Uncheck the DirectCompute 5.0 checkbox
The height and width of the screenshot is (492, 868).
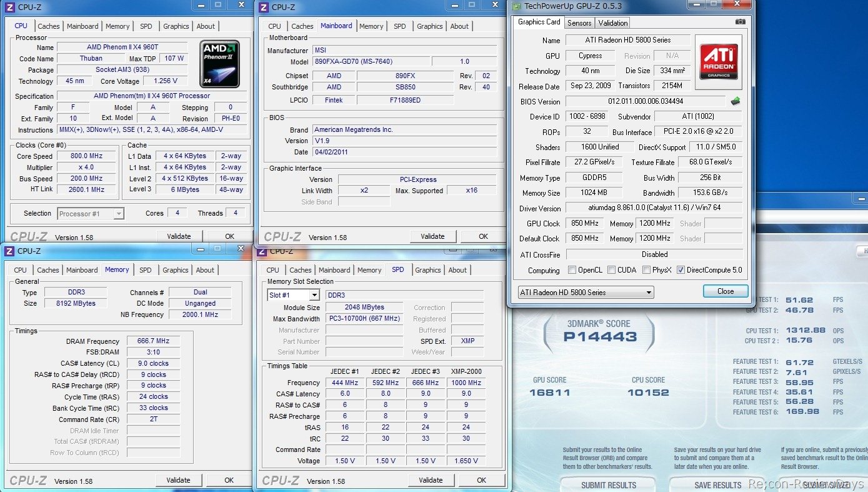click(681, 270)
